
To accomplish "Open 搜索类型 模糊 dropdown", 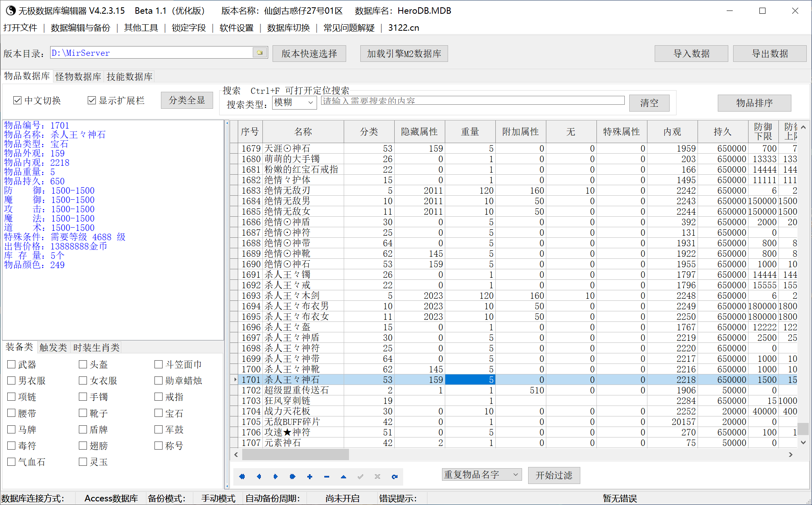I will click(x=294, y=102).
